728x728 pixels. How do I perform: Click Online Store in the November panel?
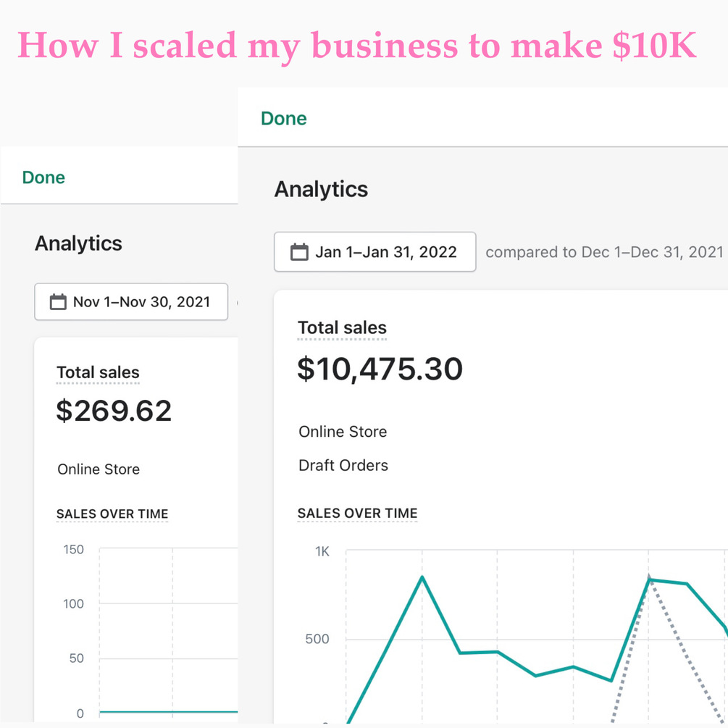99,469
